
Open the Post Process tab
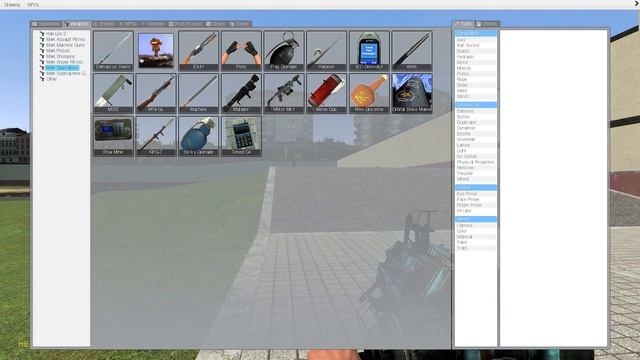[x=186, y=24]
